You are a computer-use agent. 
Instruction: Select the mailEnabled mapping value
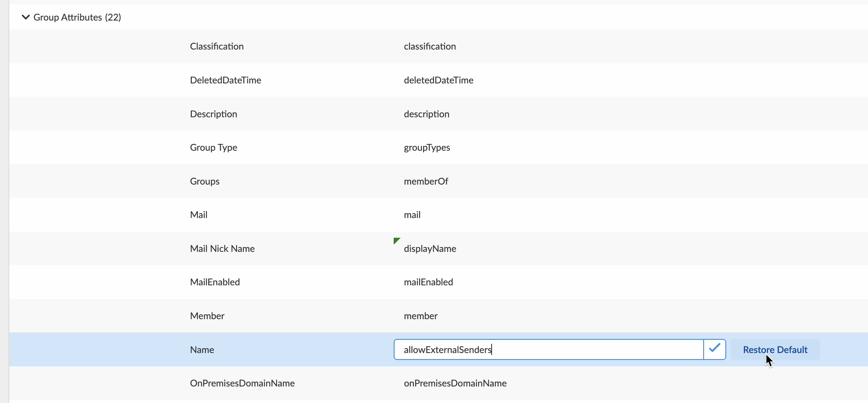[428, 282]
